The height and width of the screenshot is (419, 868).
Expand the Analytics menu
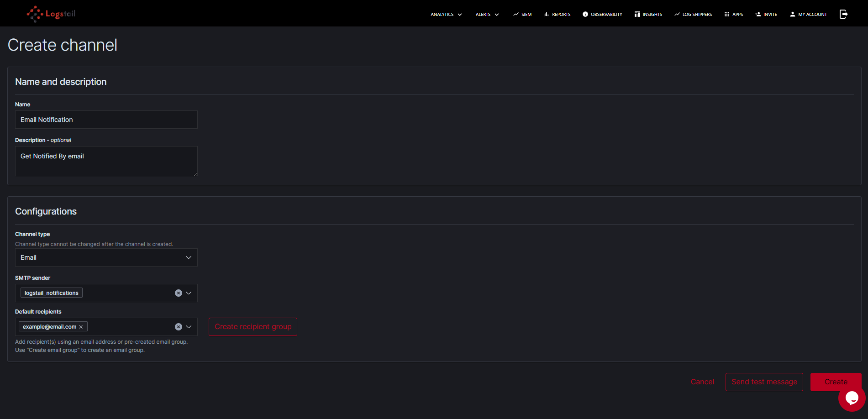pos(446,15)
